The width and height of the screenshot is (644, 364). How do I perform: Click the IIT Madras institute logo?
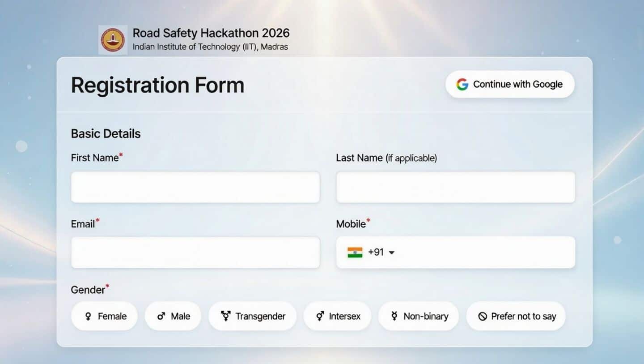[x=113, y=39]
